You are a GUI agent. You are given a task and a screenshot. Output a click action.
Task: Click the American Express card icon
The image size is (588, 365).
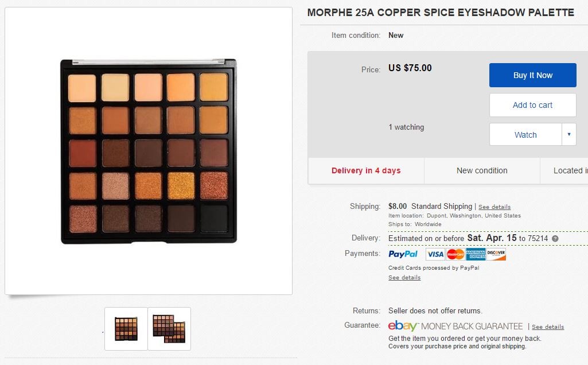tap(476, 254)
